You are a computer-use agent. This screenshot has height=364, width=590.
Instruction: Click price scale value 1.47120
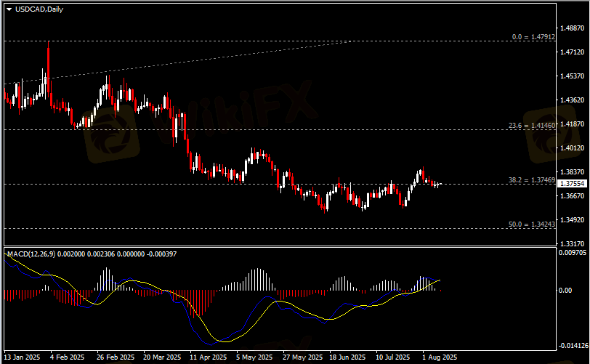coord(572,52)
